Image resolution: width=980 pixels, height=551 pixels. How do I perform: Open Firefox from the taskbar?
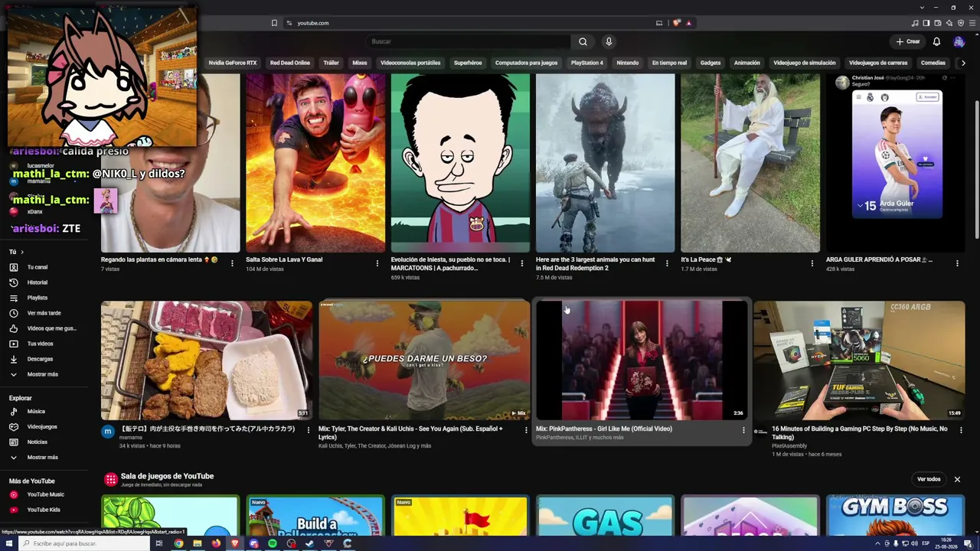coord(216,543)
